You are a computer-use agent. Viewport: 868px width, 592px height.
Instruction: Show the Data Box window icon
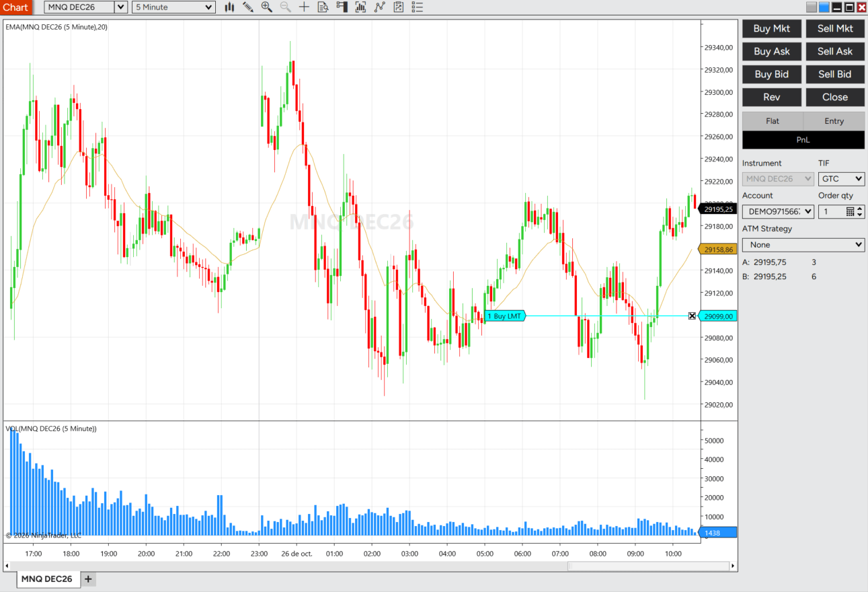[x=323, y=7]
